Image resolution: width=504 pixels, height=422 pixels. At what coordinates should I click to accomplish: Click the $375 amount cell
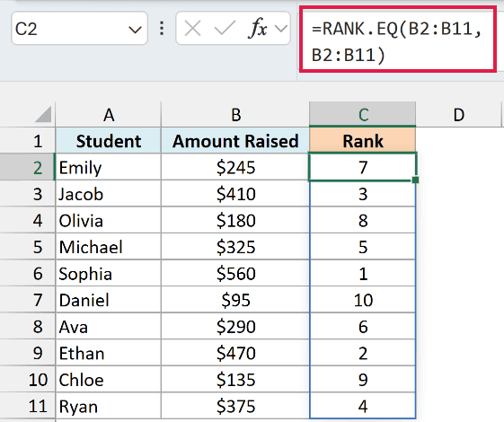pyautogui.click(x=235, y=406)
